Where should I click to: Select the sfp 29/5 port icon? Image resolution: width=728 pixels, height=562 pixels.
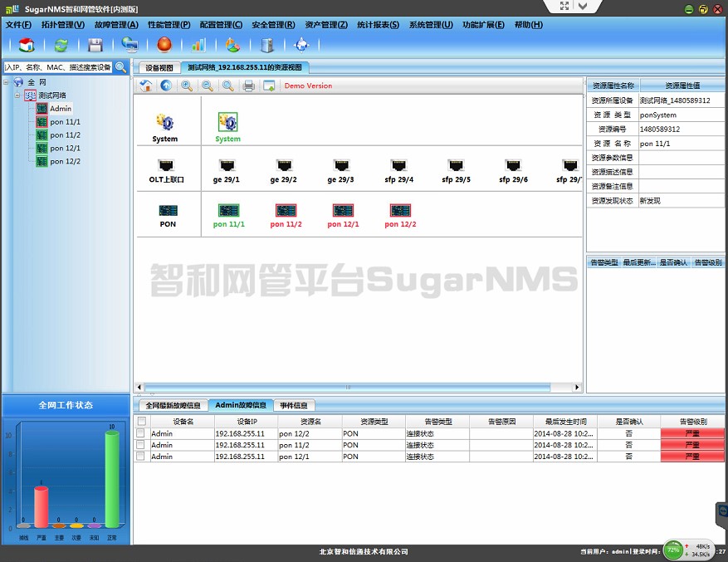[456, 165]
